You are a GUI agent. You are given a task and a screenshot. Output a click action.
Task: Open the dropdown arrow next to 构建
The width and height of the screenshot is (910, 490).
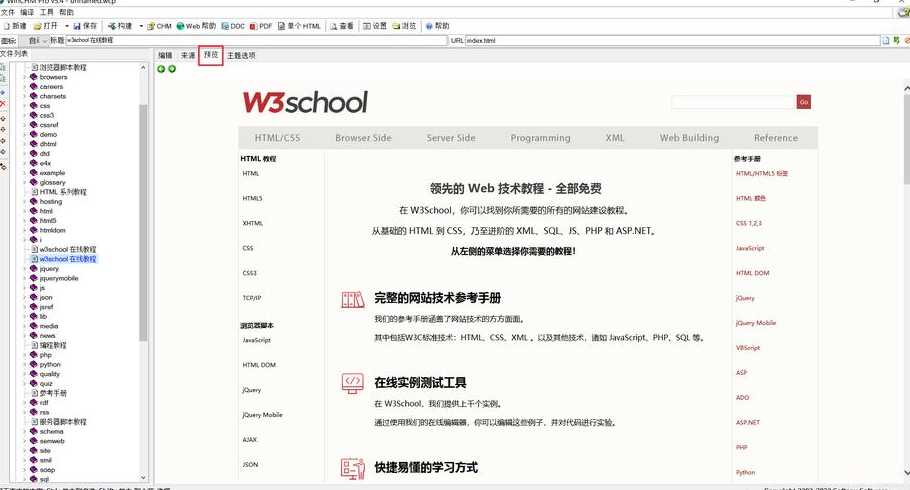140,26
